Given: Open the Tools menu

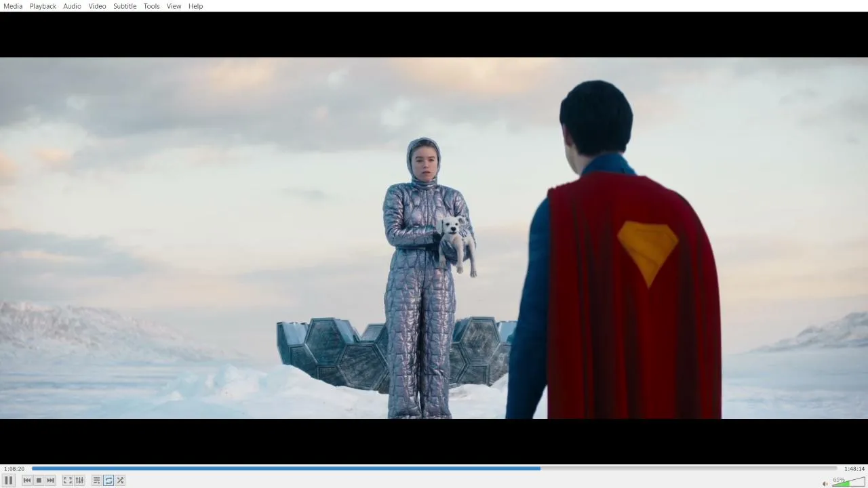Looking at the screenshot, I should click(x=152, y=6).
